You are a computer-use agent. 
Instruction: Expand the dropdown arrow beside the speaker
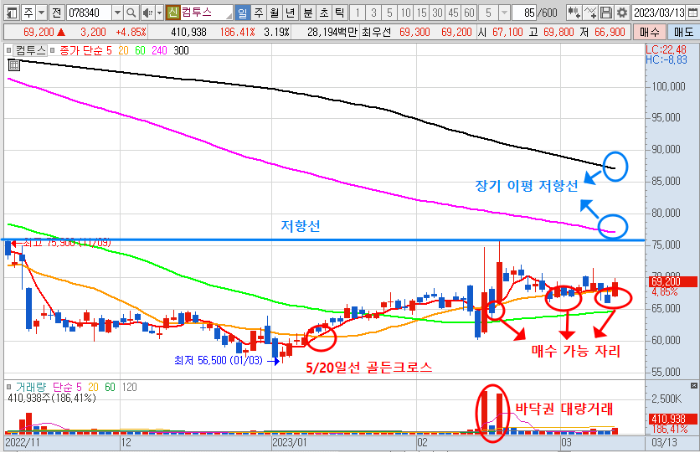[x=159, y=13]
